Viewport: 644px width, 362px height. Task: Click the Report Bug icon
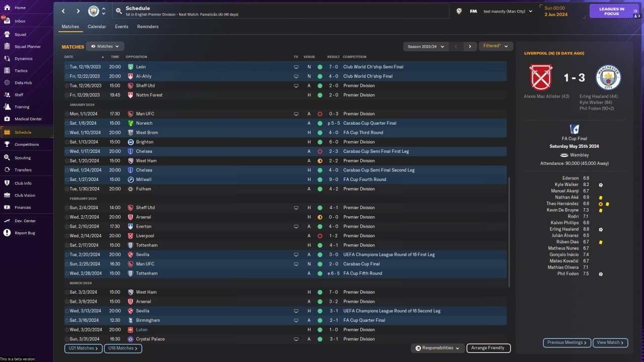point(7,233)
